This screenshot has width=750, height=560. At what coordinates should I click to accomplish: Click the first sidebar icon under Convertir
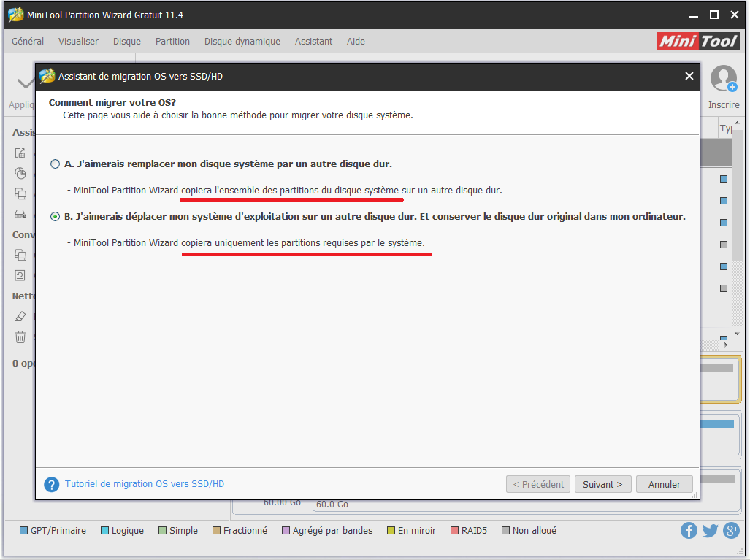[20, 255]
